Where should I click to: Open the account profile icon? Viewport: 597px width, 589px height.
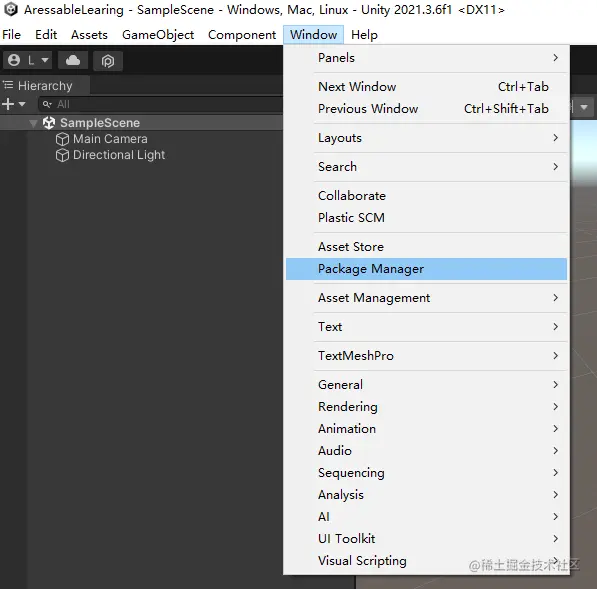tap(14, 60)
